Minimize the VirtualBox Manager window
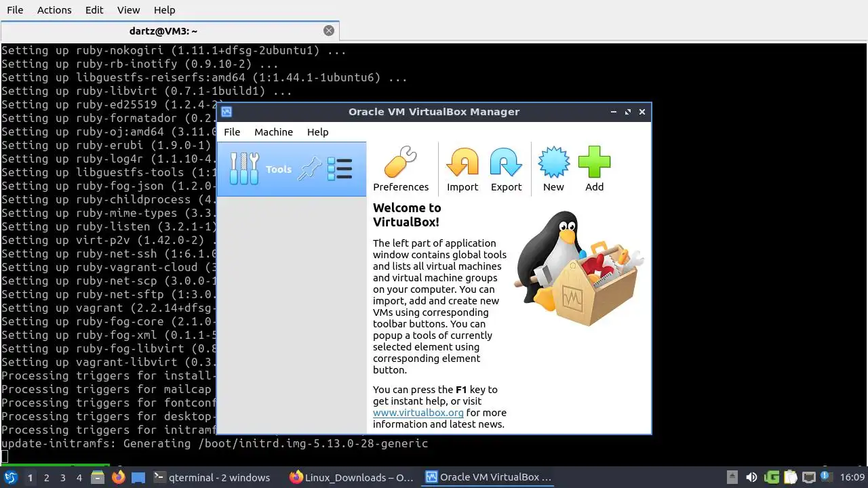 point(613,112)
